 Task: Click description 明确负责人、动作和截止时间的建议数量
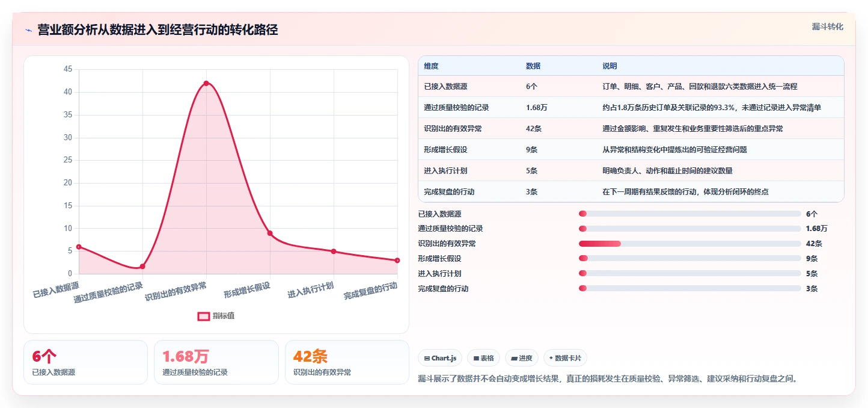click(667, 171)
